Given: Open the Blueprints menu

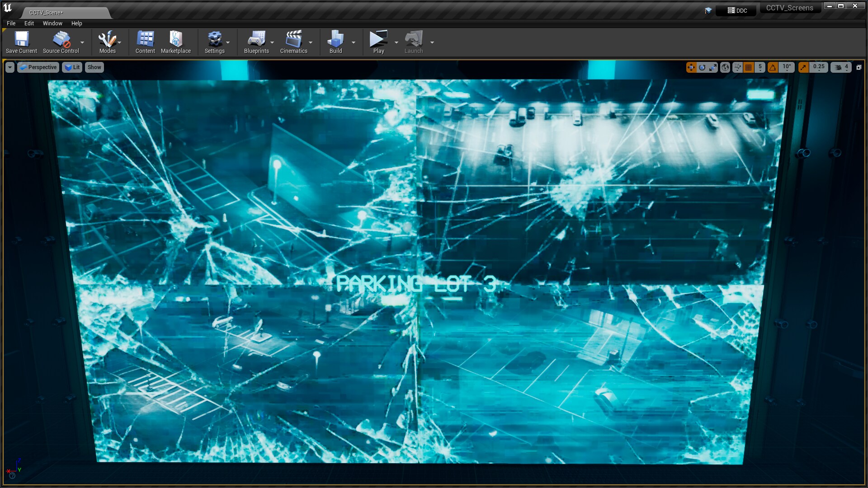Looking at the screenshot, I should [256, 42].
